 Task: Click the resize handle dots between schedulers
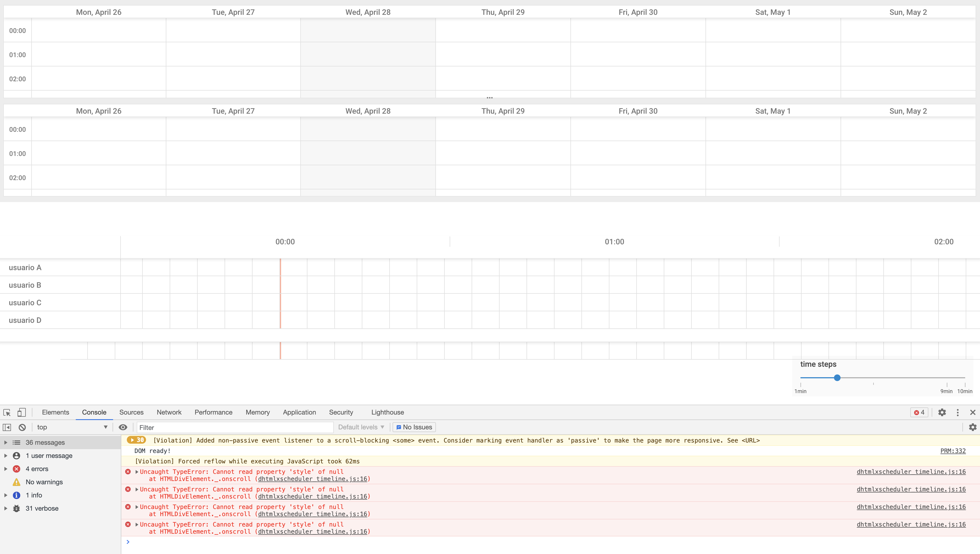pyautogui.click(x=490, y=98)
